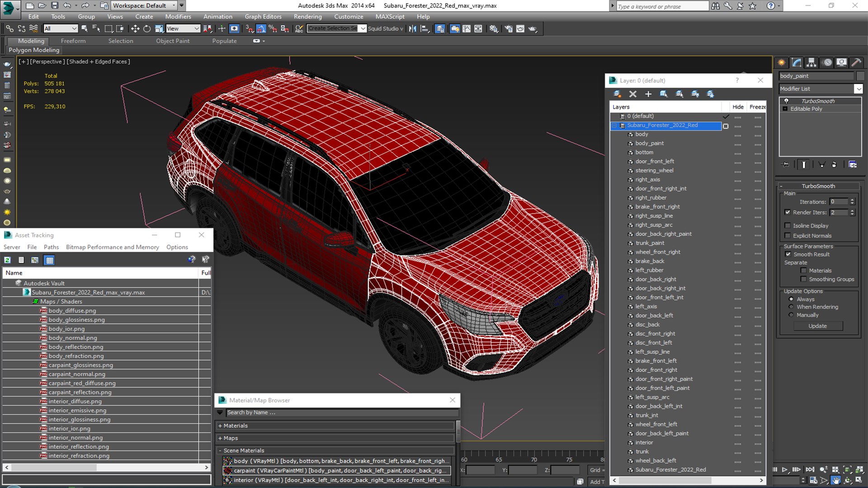Viewport: 868px width, 488px height.
Task: Enable Explicit Normals checkbox
Action: pyautogui.click(x=788, y=235)
